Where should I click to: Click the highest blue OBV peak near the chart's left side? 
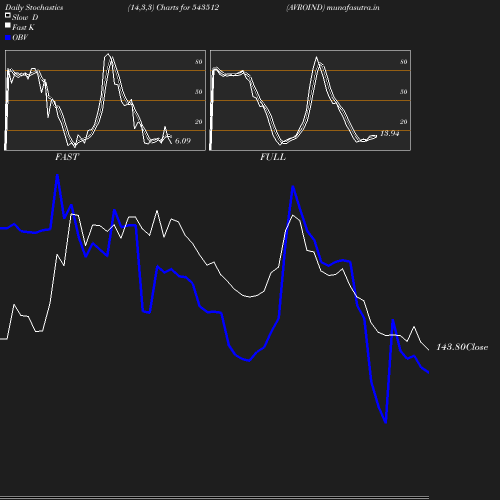coord(58,175)
